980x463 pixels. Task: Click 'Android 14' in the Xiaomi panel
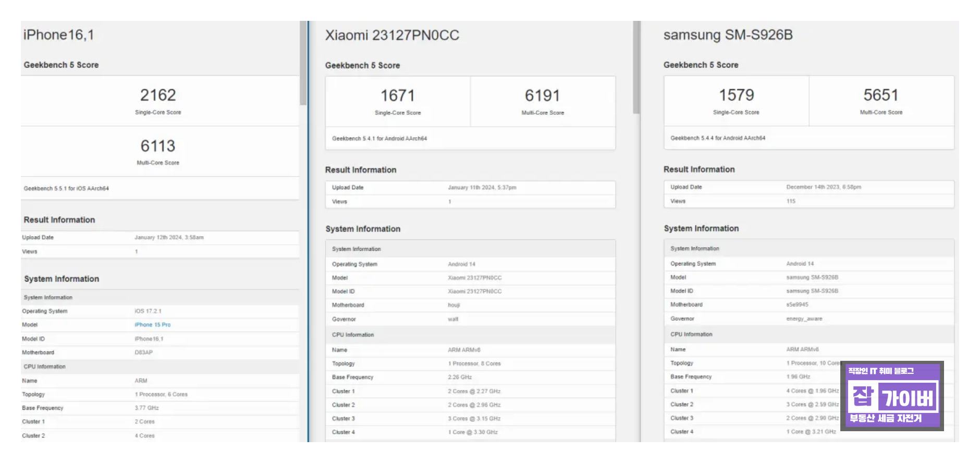pyautogui.click(x=462, y=264)
